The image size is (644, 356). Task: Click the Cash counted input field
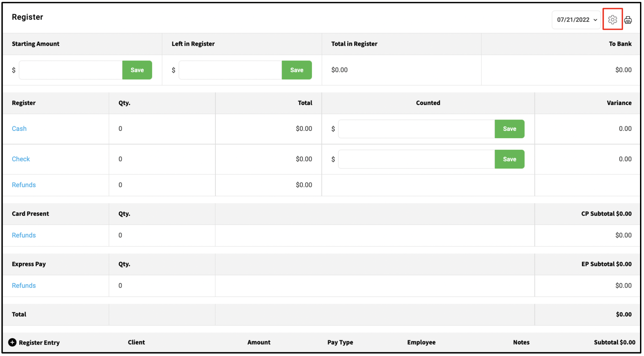pos(417,129)
